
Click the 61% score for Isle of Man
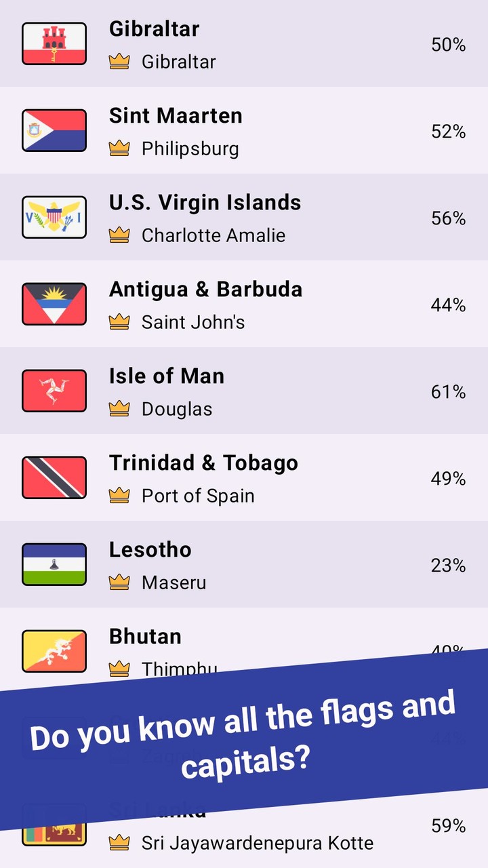[x=448, y=391]
